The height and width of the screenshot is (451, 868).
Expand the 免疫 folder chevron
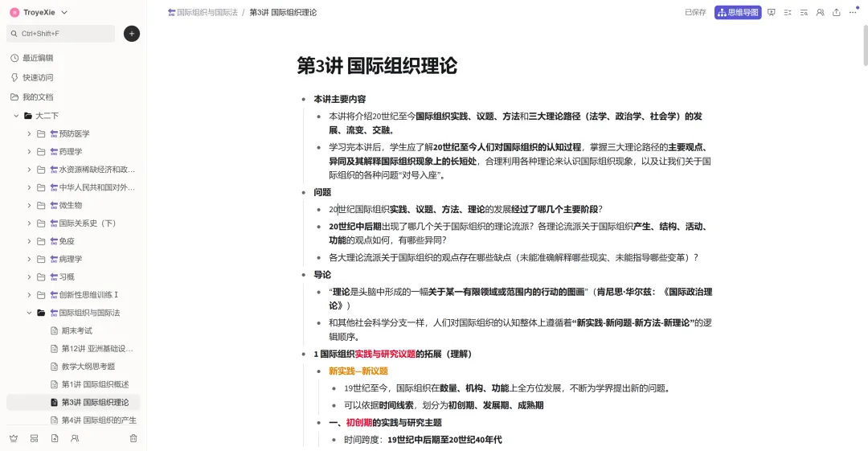(x=29, y=241)
